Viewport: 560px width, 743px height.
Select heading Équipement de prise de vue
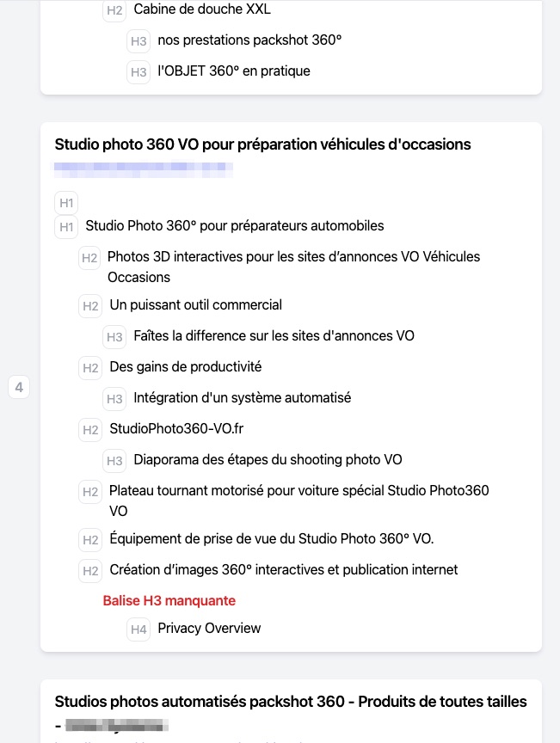(272, 539)
